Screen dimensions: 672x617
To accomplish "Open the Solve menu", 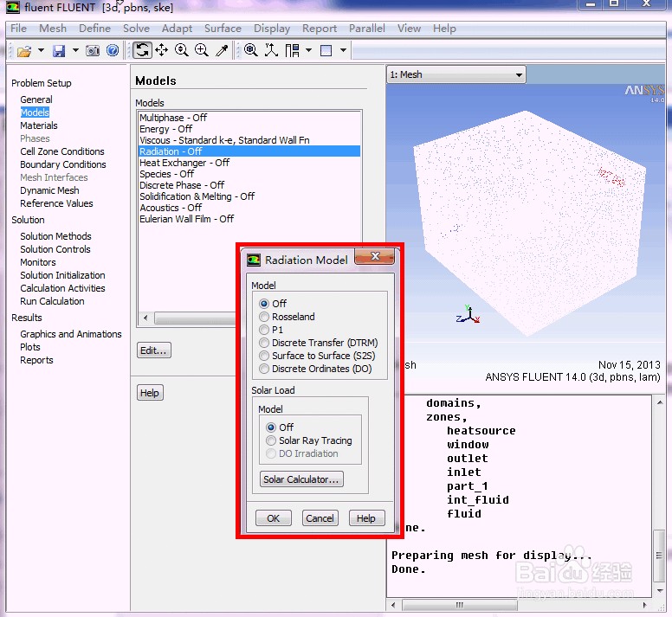I will [136, 29].
